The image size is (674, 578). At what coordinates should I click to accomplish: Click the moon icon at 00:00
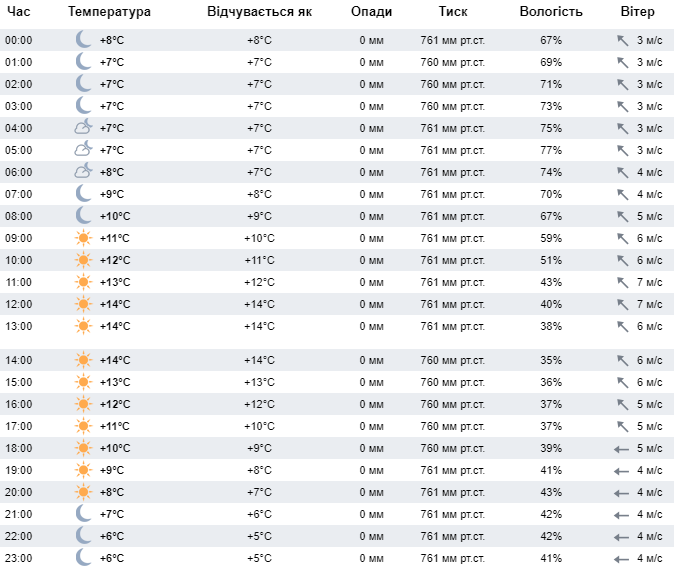[83, 40]
